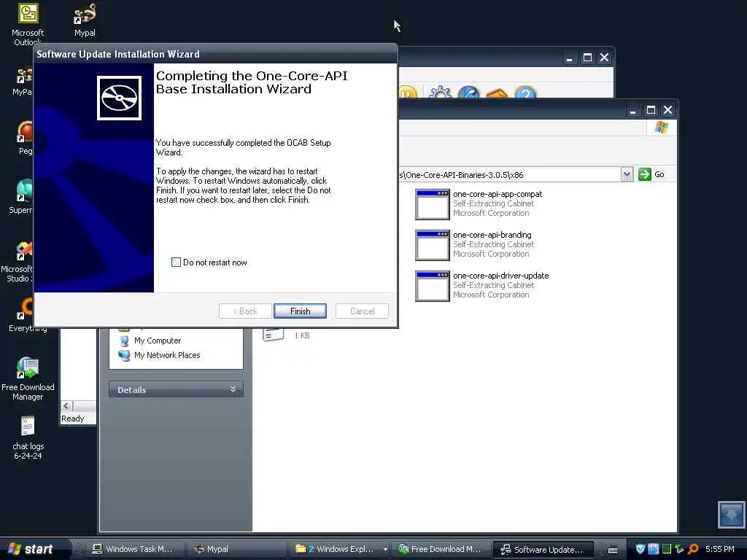Screen dimensions: 747x560
Task: Select the one-core-api-branding file icon
Action: (432, 245)
